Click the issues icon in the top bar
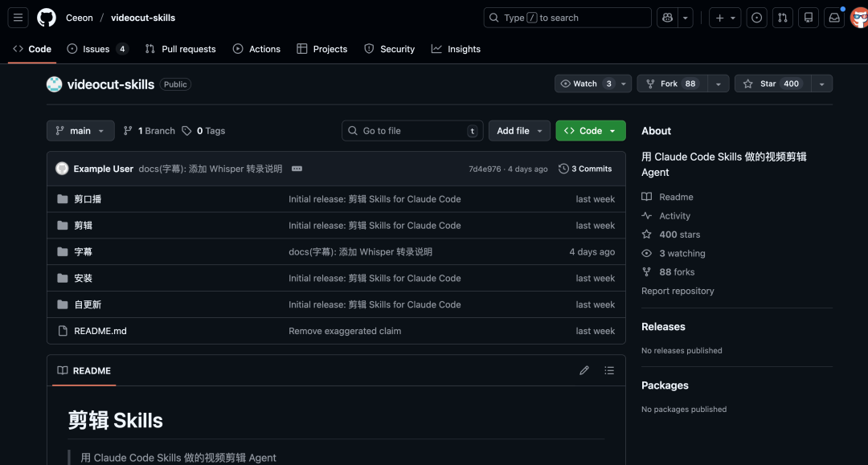868x465 pixels. [756, 17]
